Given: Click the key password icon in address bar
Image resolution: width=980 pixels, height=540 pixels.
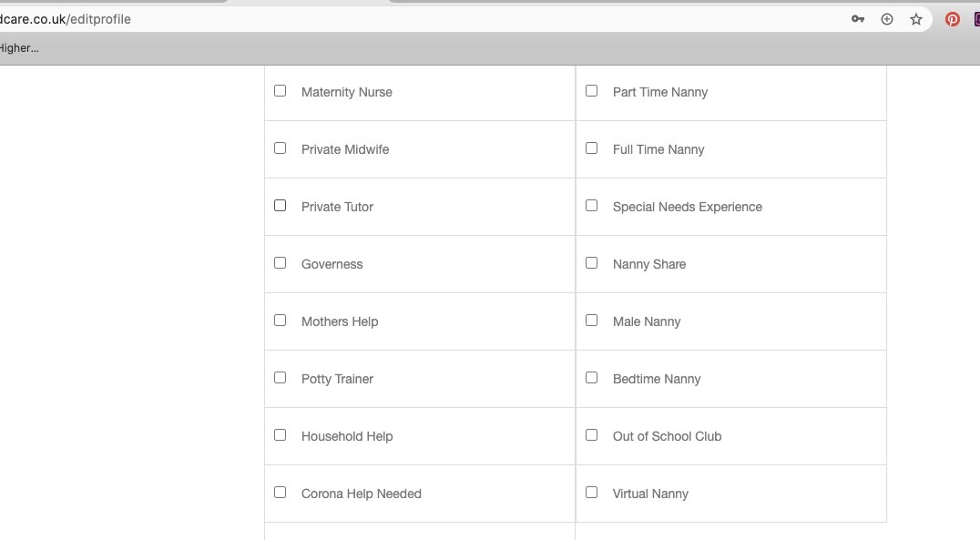Looking at the screenshot, I should pos(858,19).
